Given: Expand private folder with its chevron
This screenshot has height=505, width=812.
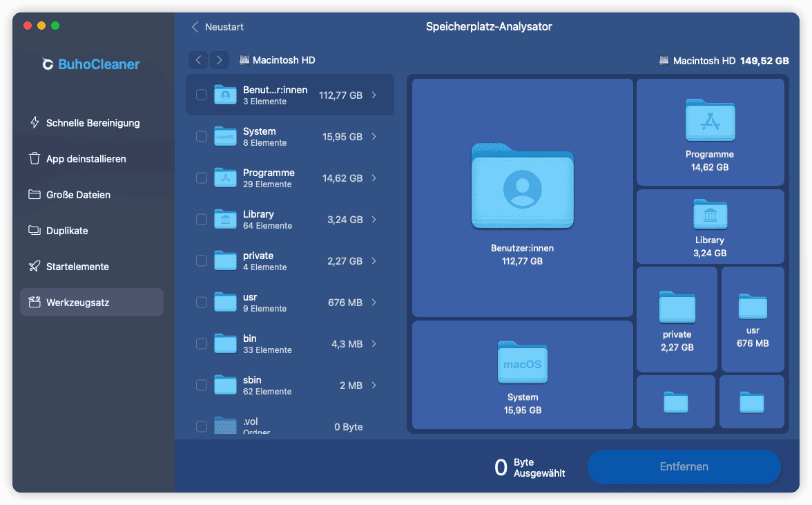Looking at the screenshot, I should coord(374,260).
